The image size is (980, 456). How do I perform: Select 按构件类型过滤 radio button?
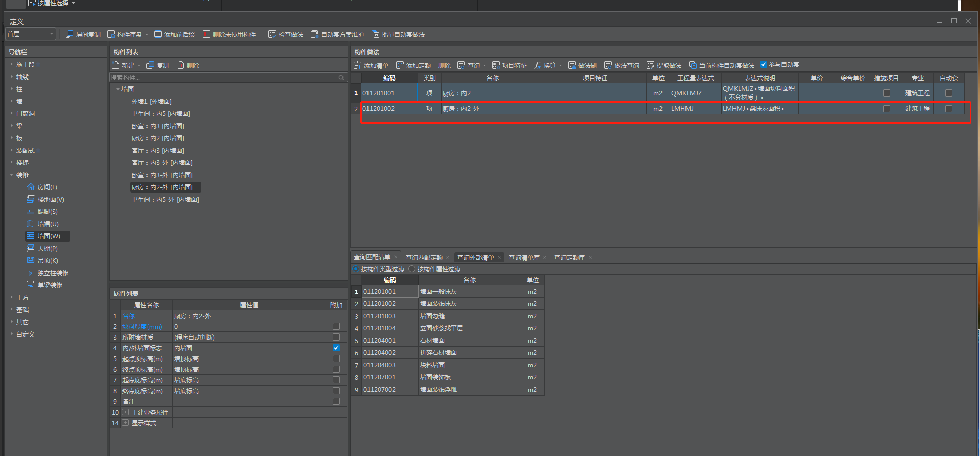(x=356, y=269)
